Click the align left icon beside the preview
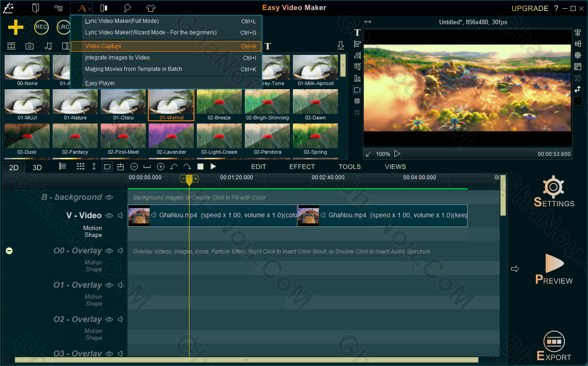This screenshot has width=588, height=366. point(357,44)
